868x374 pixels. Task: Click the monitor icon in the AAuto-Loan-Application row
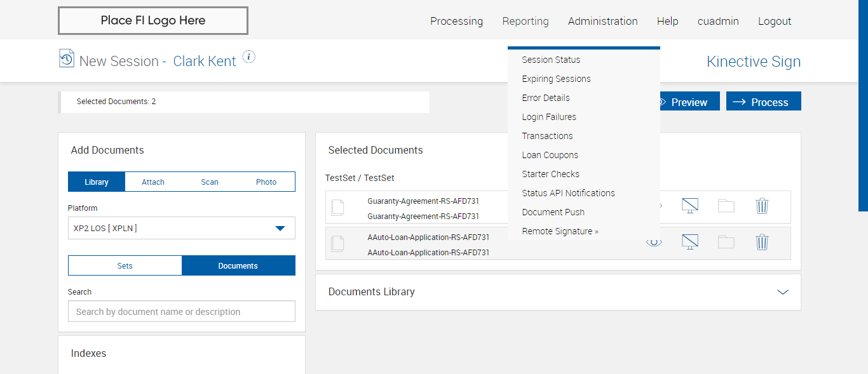(x=690, y=242)
